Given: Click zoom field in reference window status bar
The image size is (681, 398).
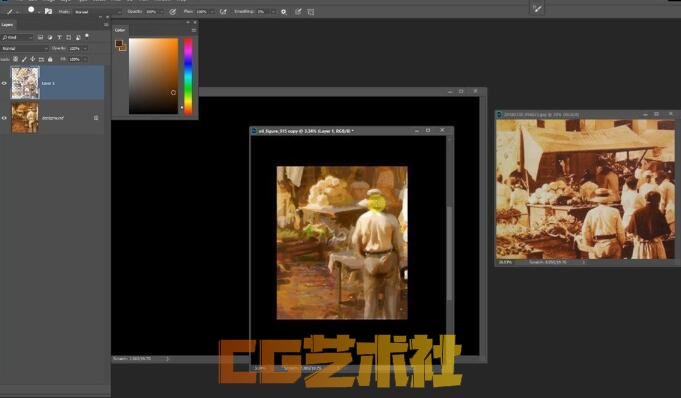Looking at the screenshot, I should point(506,262).
